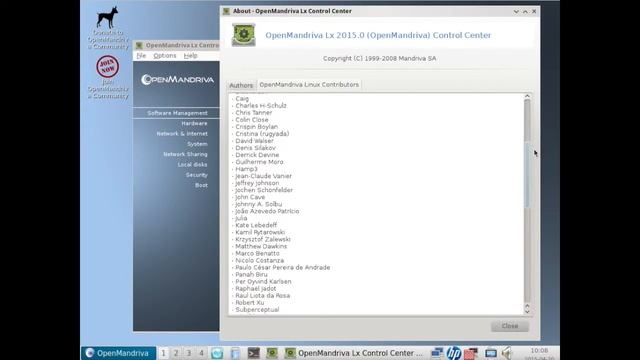Open the Options menu in Control Center
Image resolution: width=640 pixels, height=360 pixels.
(x=165, y=56)
